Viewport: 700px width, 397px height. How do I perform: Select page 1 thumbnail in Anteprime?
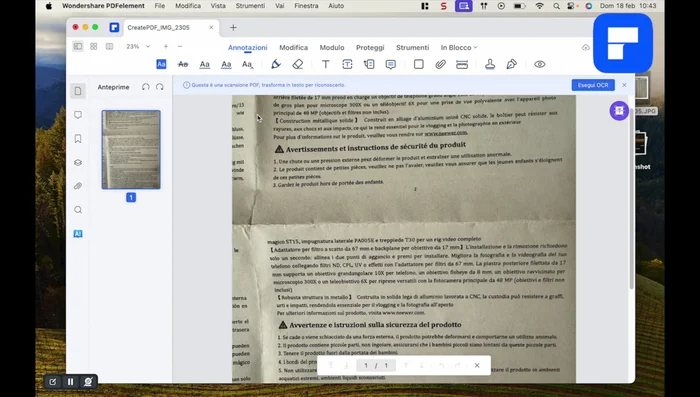[x=131, y=150]
